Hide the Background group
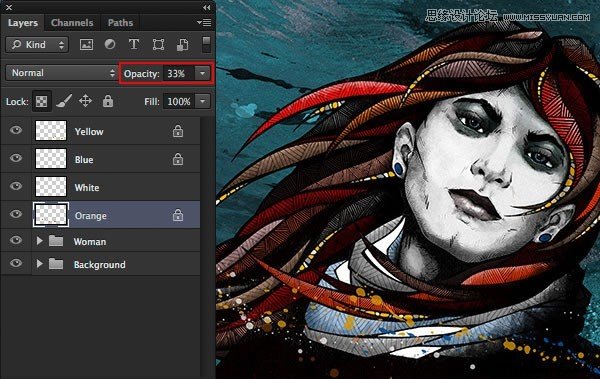600x379 pixels. tap(16, 263)
